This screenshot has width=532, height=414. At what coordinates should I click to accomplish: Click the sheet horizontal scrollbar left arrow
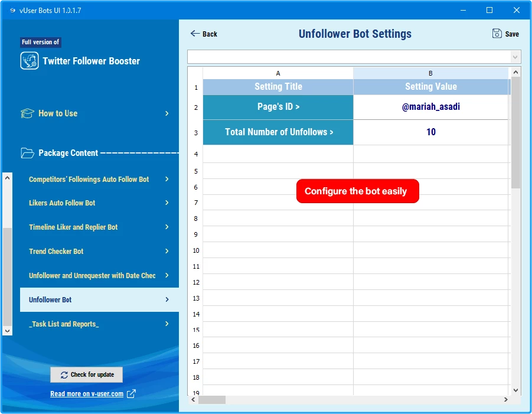click(193, 399)
